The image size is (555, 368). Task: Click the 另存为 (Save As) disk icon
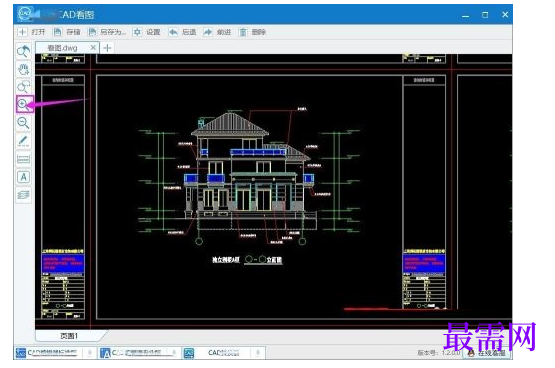click(92, 32)
